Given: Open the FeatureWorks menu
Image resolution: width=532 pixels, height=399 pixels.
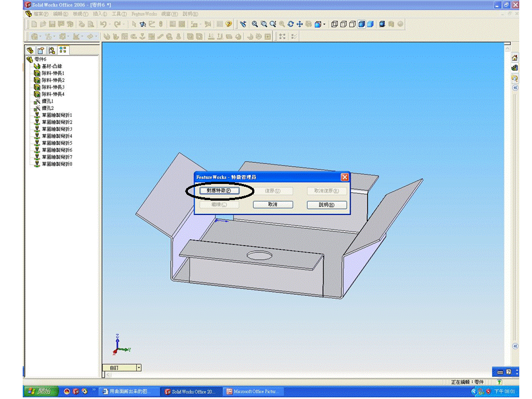Looking at the screenshot, I should click(x=144, y=14).
